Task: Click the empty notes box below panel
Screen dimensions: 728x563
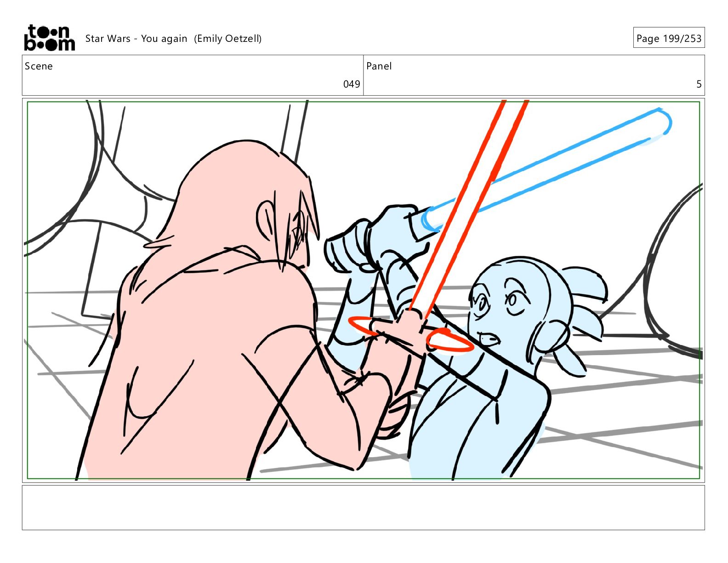Action: (364, 507)
